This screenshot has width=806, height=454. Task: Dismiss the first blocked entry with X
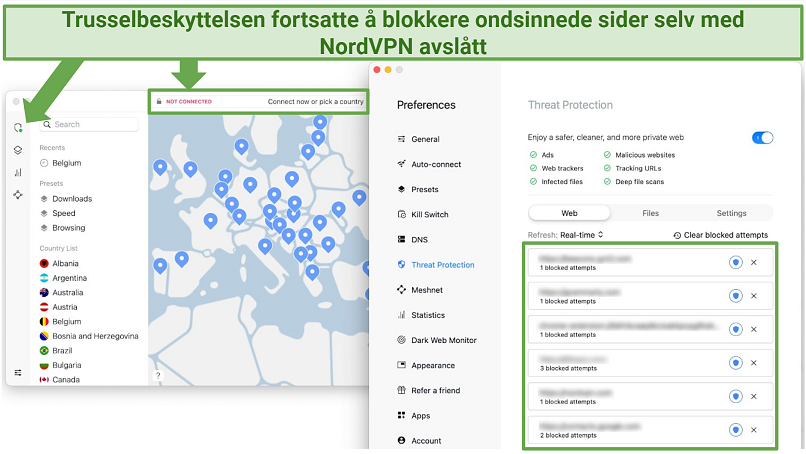point(754,262)
